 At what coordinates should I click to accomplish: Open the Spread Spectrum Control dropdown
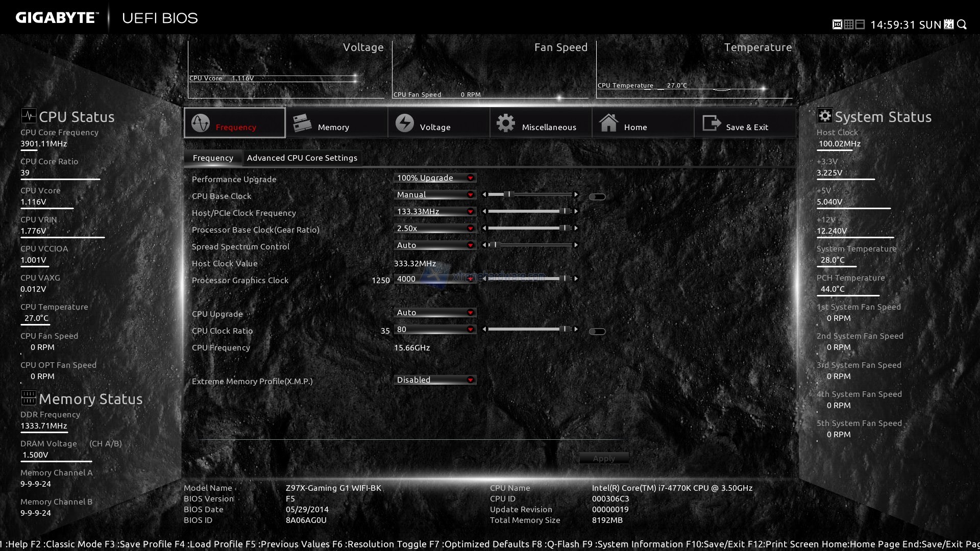coord(434,245)
